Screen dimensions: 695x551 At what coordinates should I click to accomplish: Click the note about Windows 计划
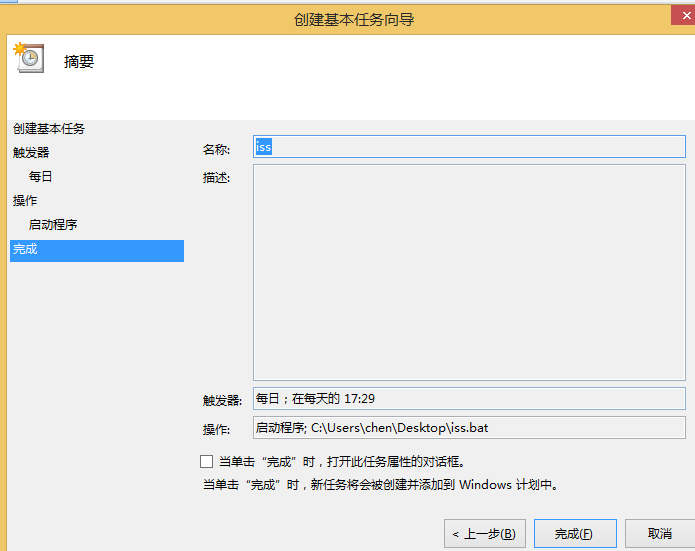pos(380,485)
